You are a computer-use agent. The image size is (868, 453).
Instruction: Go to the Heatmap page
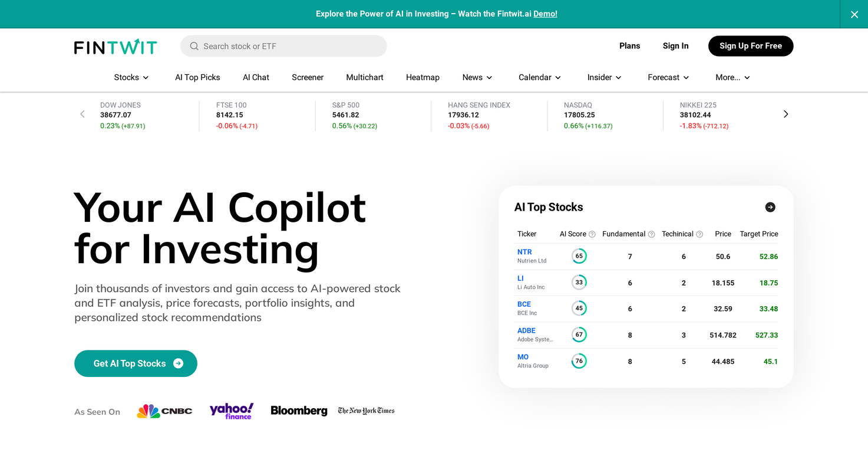coord(423,77)
